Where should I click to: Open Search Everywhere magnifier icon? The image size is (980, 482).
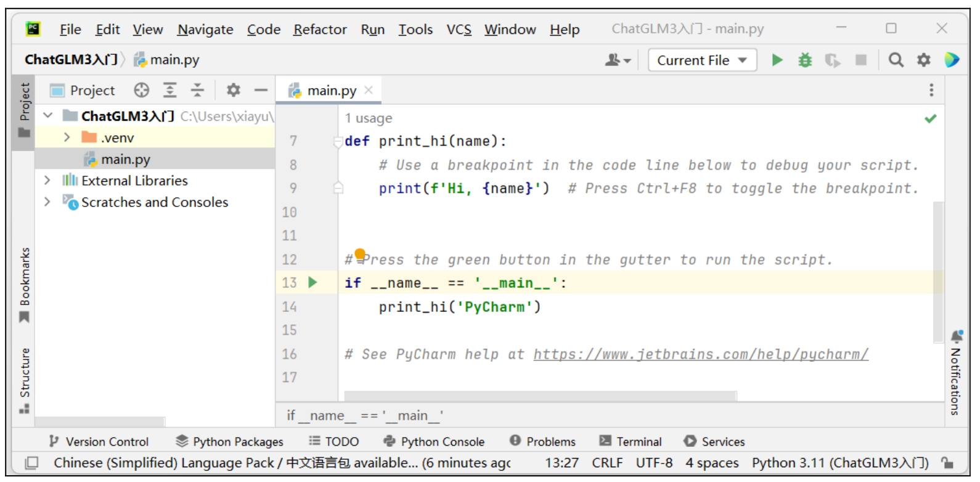896,60
